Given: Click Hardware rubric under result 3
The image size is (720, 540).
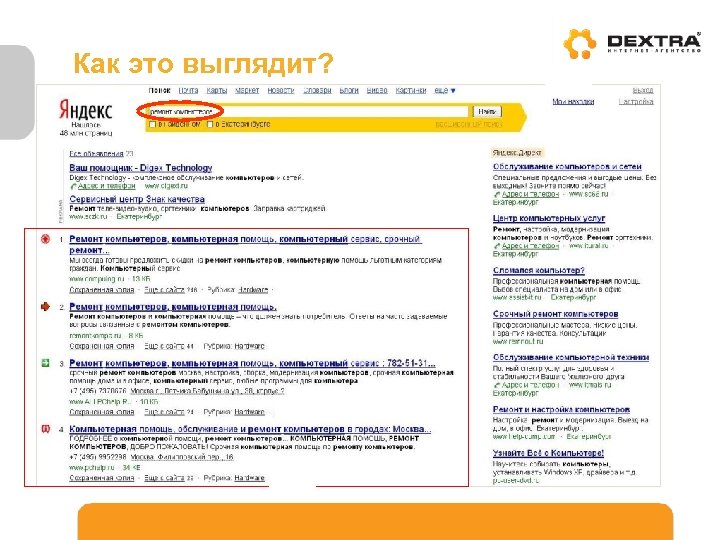Looking at the screenshot, I should [x=249, y=412].
